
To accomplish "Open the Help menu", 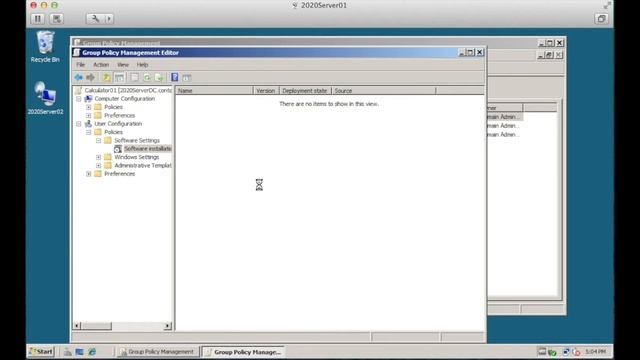I will [142, 65].
